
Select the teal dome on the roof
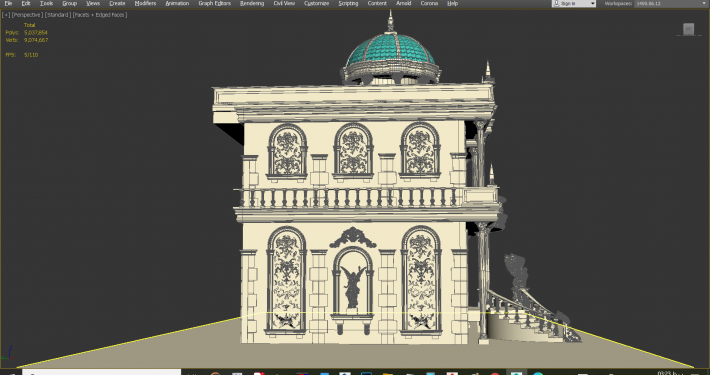click(x=390, y=50)
